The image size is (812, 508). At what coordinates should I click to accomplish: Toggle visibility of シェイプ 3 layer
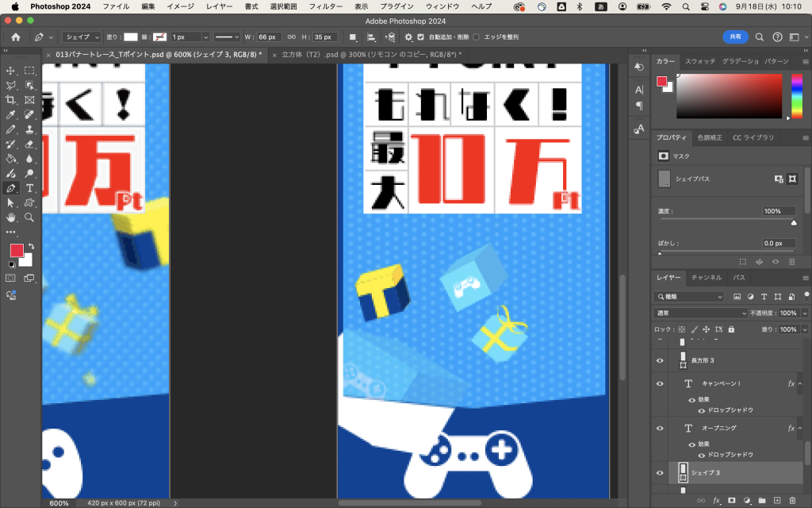click(x=660, y=473)
